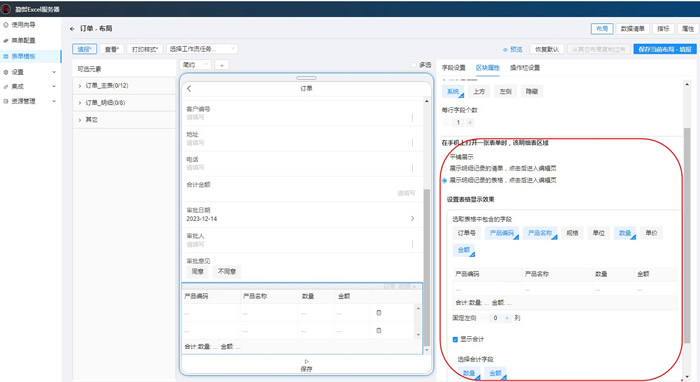This screenshot has width=700, height=382.
Task: Open the 选择工作流任务 dropdown
Action: 202,49
